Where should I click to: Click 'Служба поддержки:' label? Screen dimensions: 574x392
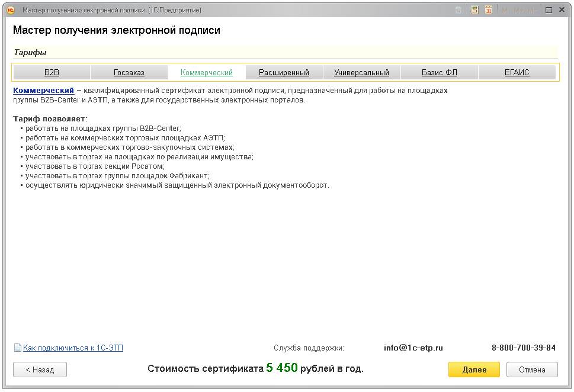(309, 348)
